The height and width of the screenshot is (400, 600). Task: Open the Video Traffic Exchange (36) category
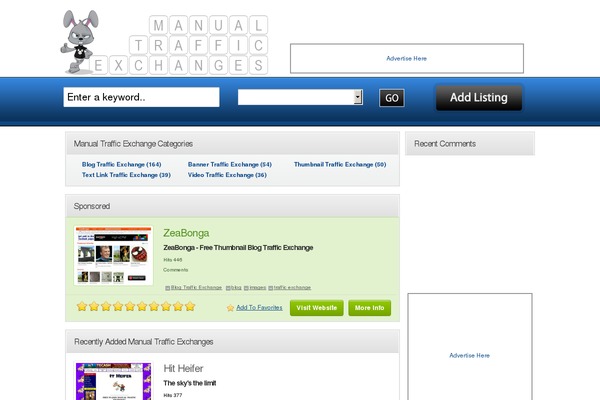tap(227, 175)
